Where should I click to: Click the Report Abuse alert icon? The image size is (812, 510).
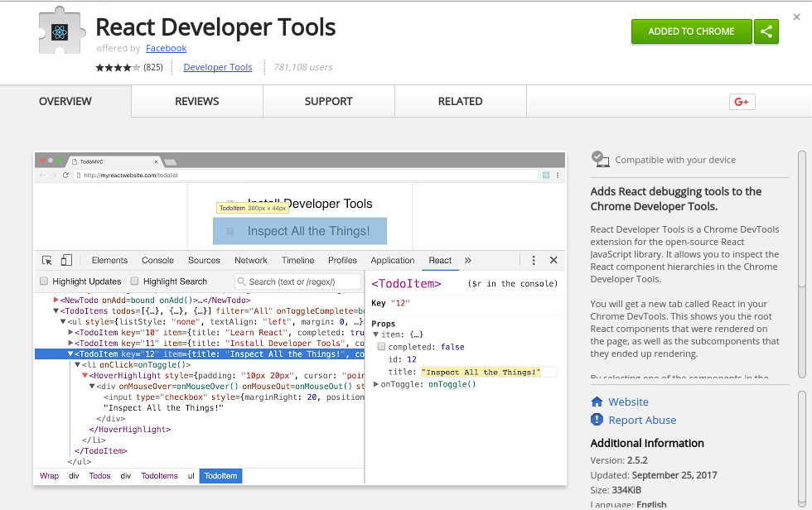pyautogui.click(x=597, y=420)
